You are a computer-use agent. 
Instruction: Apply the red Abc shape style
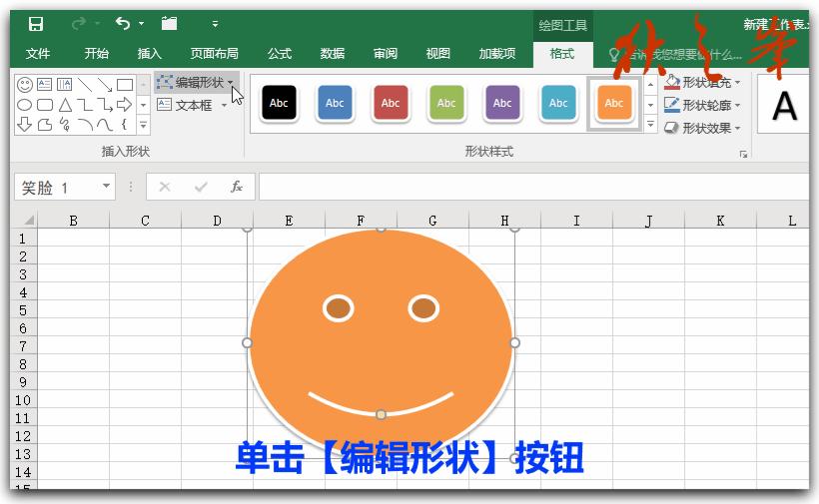391,103
